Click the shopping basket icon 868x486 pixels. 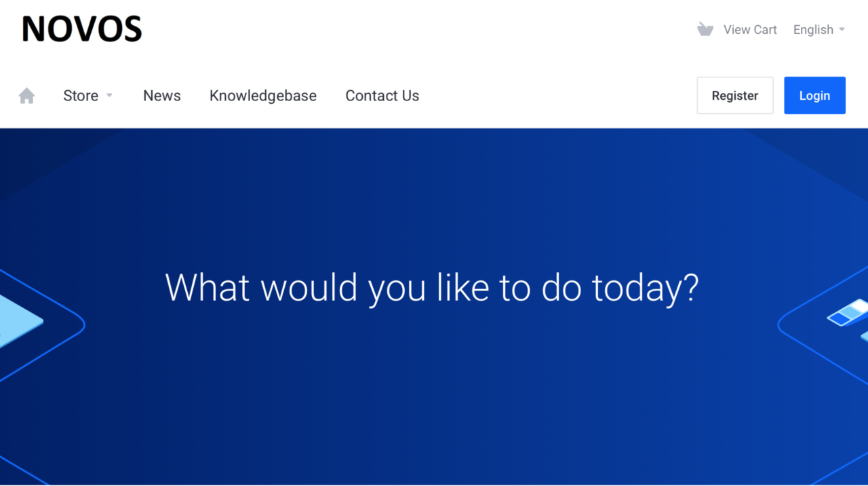[705, 29]
